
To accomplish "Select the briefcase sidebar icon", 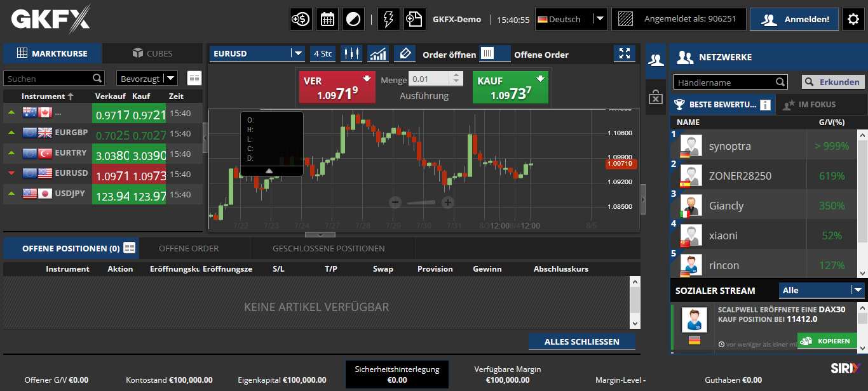I will pos(656,97).
